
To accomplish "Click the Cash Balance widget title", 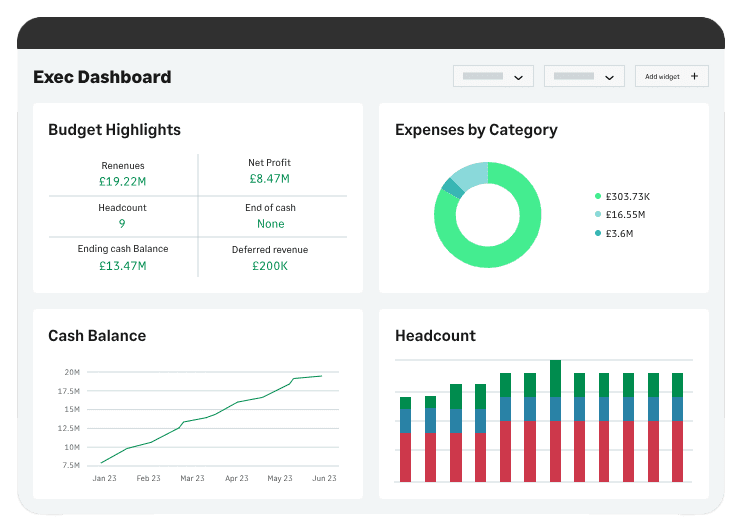I will [x=97, y=335].
